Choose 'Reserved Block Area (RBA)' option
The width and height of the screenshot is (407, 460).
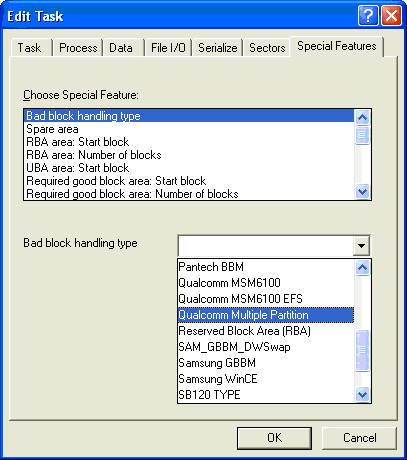[x=266, y=331]
